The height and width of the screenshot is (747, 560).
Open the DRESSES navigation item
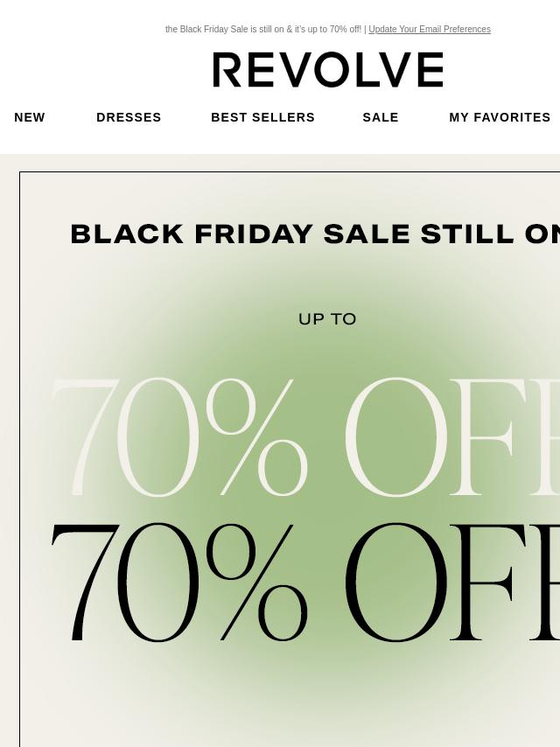129,117
